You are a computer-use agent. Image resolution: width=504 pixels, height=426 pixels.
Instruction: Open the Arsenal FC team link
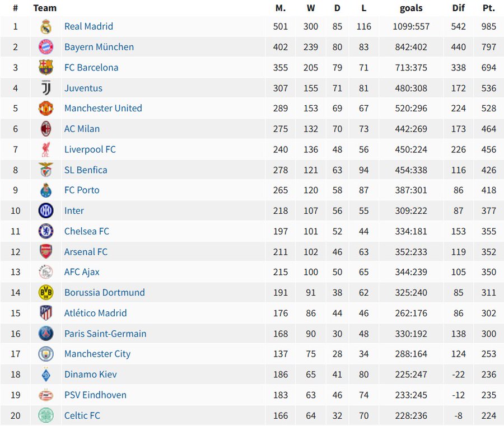[86, 252]
